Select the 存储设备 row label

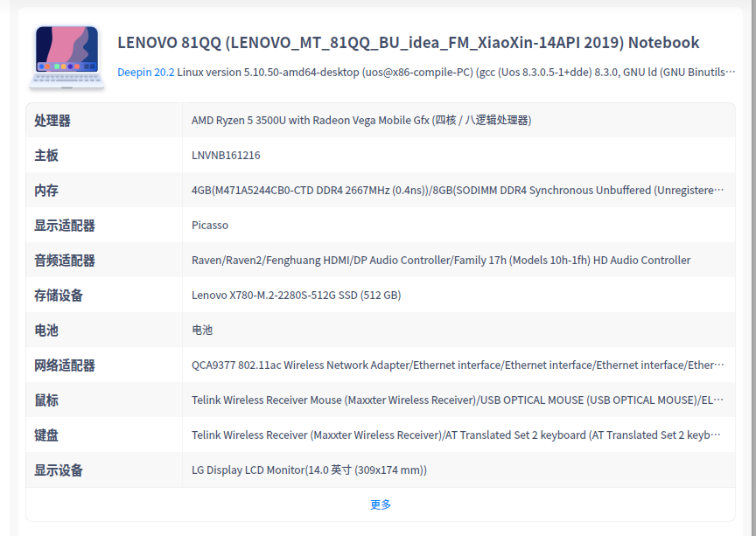[59, 296]
